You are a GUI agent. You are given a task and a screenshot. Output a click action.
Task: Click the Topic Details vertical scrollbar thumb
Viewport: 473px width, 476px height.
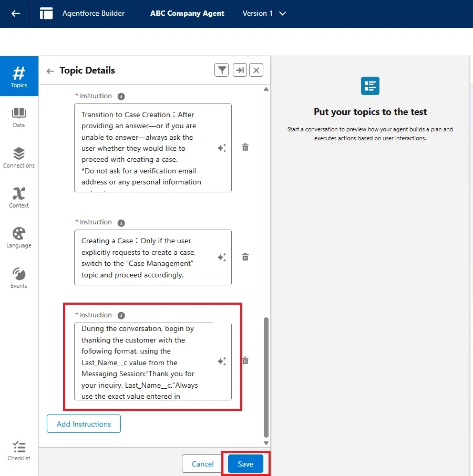point(266,377)
